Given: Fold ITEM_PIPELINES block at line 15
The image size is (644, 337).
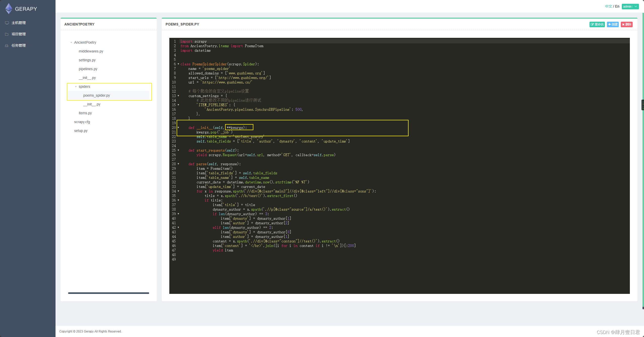Looking at the screenshot, I should [178, 105].
